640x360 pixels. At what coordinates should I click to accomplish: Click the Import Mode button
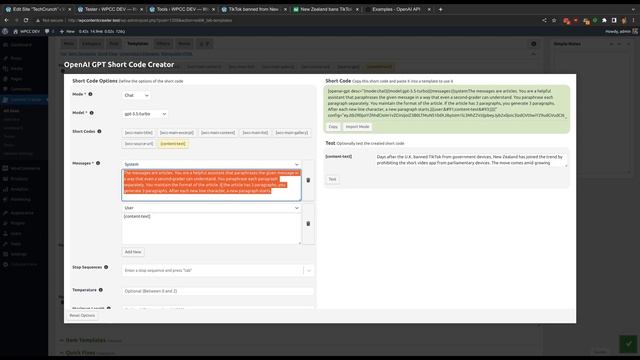pos(357,127)
